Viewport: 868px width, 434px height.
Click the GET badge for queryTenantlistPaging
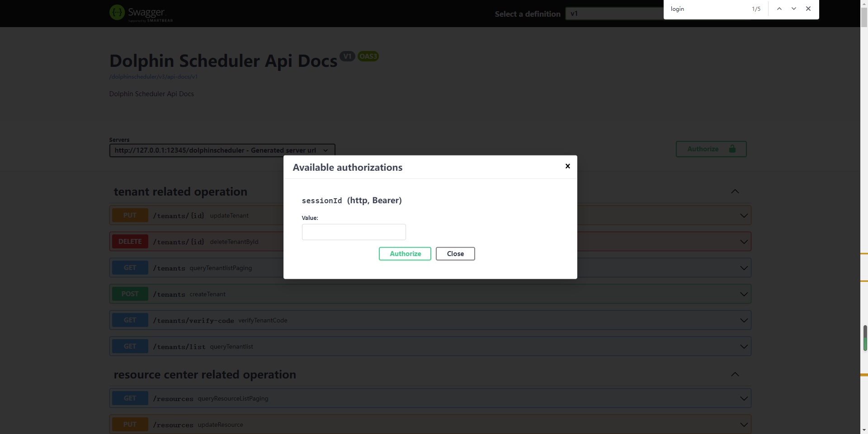pos(130,268)
